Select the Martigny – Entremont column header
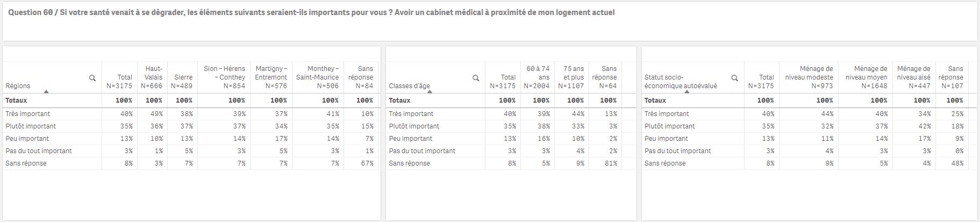Image resolution: width=980 pixels, height=222 pixels. click(x=271, y=77)
